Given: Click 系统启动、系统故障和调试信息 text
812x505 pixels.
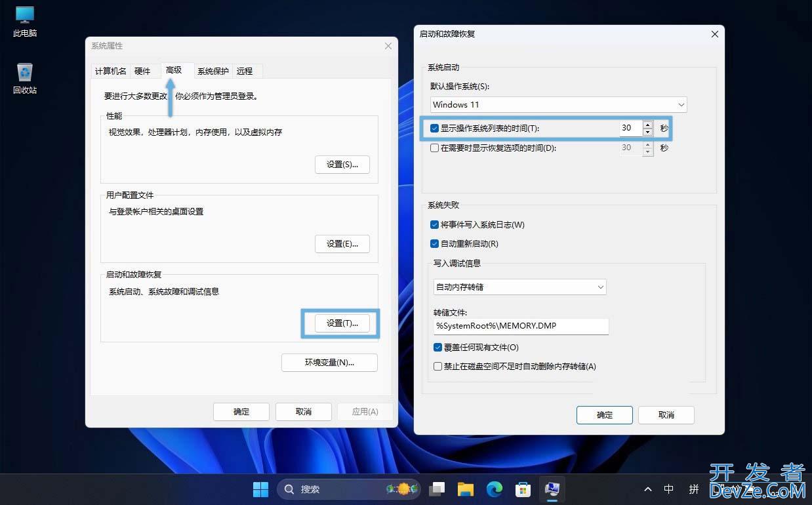Looking at the screenshot, I should pyautogui.click(x=164, y=291).
